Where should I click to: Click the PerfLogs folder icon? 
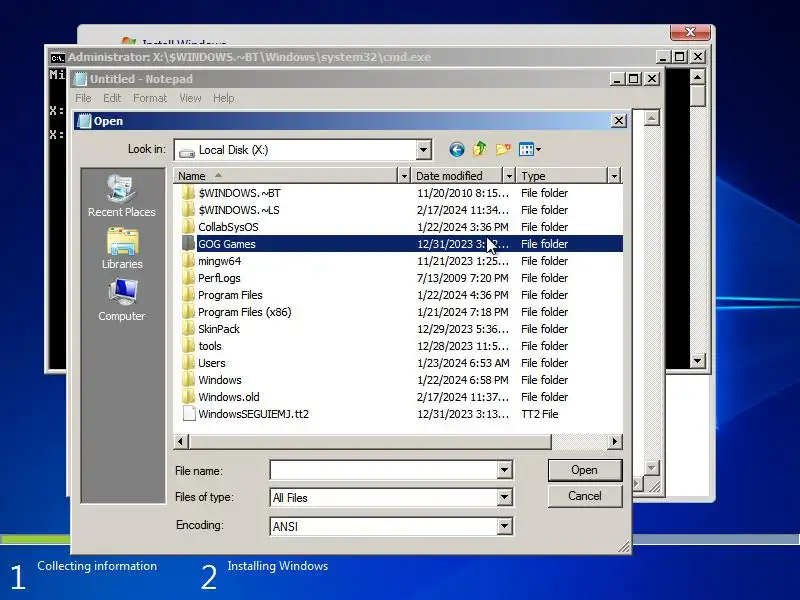coord(189,278)
